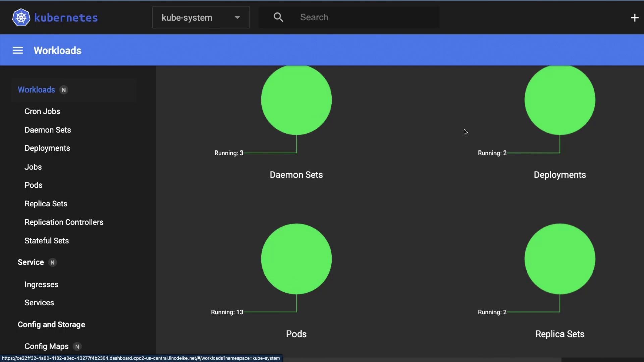The image size is (644, 362).
Task: Click the Kubernetes wheel logo
Action: 21,17
